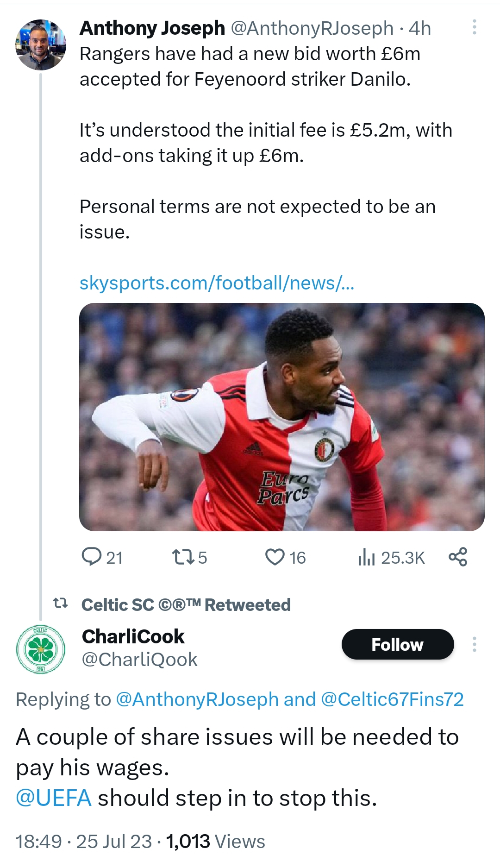Tap the reply icon under Anthony Joseph's tweet
The image size is (500, 868).
pos(92,557)
